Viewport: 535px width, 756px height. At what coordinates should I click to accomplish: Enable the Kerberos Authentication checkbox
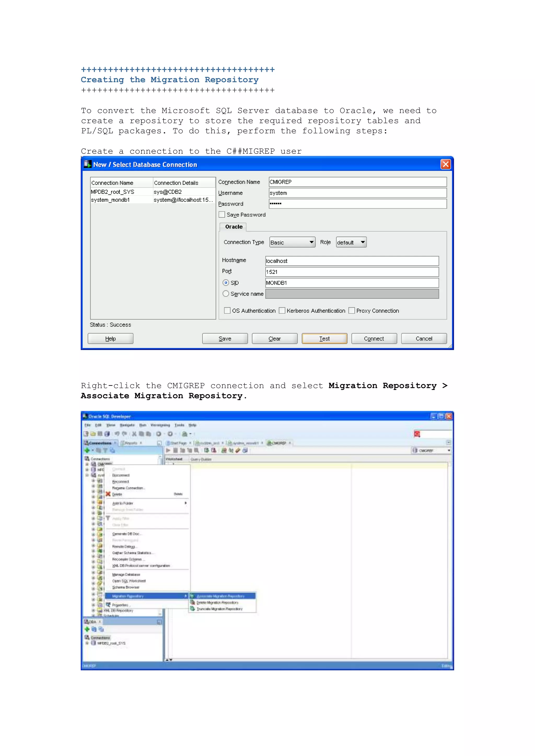pyautogui.click(x=282, y=310)
